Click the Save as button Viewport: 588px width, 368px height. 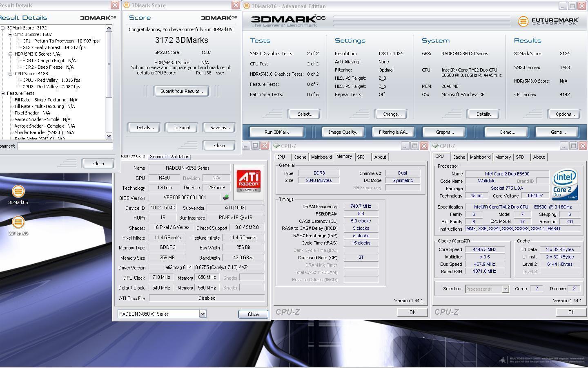click(x=220, y=128)
